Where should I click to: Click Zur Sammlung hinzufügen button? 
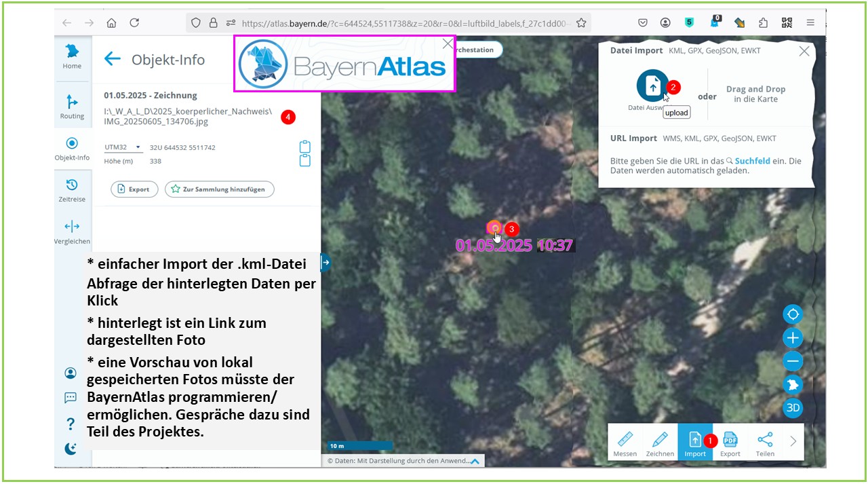(219, 189)
